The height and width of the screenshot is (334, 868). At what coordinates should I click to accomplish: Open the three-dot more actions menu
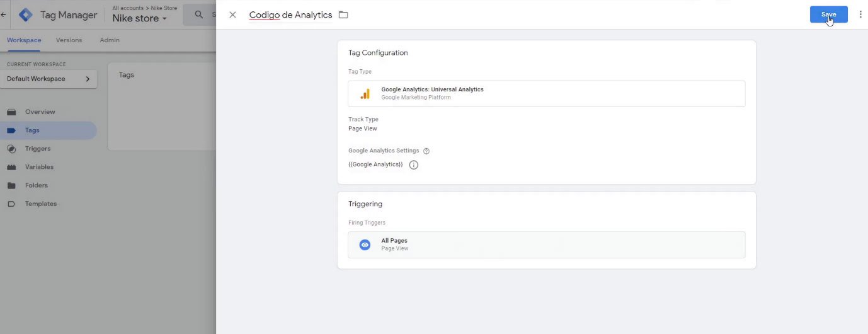[860, 14]
